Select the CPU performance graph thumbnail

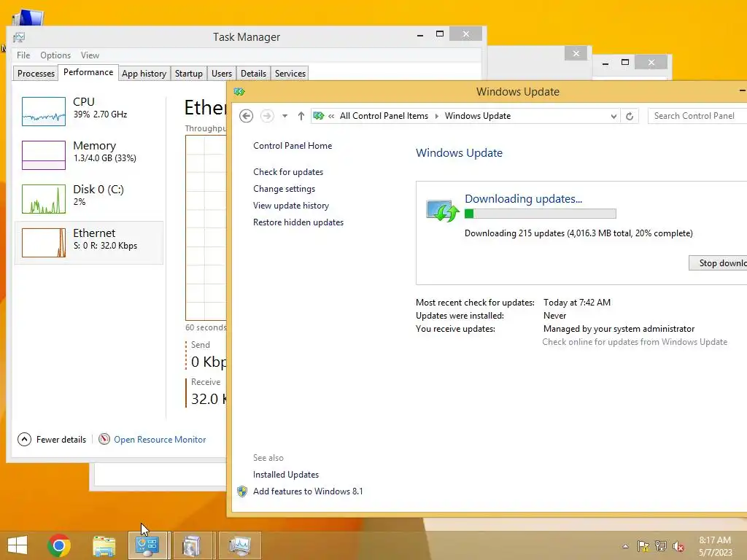point(43,112)
